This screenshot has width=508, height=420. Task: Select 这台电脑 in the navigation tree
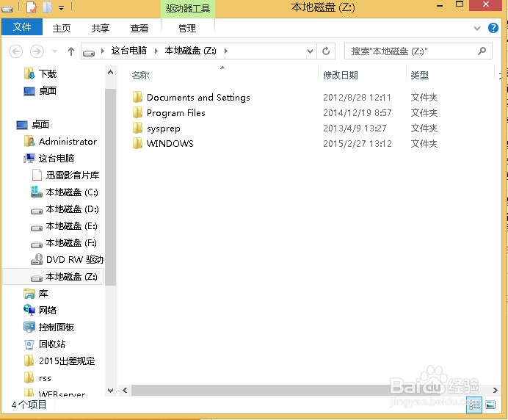tap(56, 158)
